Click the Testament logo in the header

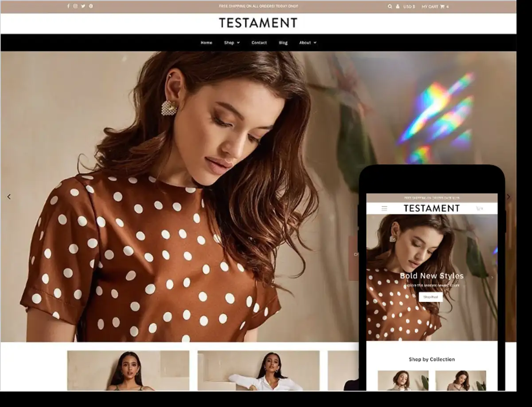[258, 23]
